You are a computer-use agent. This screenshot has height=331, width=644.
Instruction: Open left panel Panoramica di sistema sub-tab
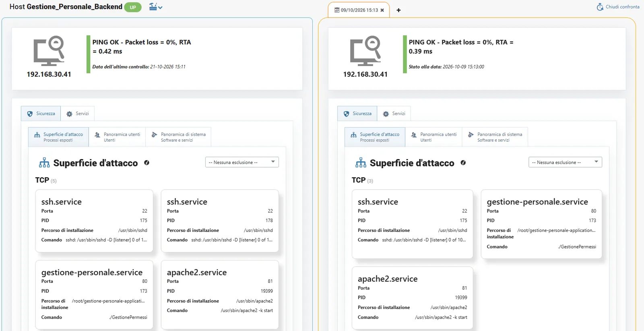point(178,137)
